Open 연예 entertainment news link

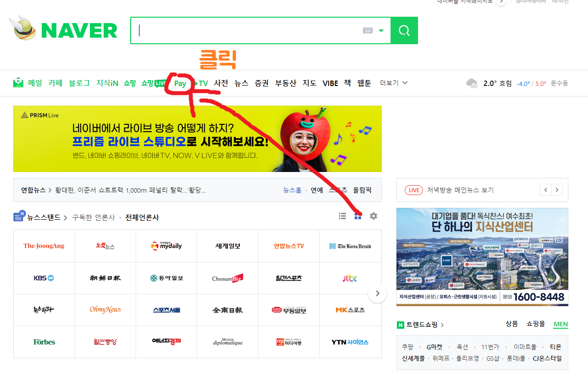click(317, 190)
